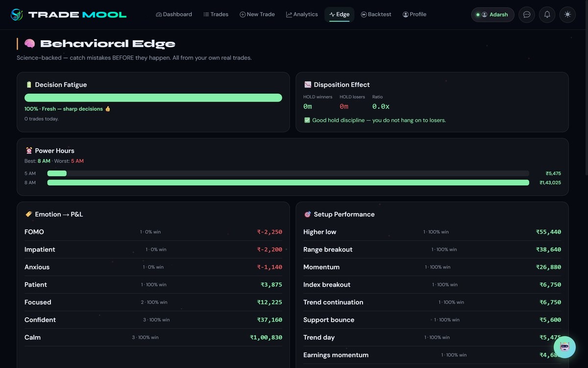Click the ₹38,640 Range breakout value
This screenshot has height=368, width=588.
click(x=549, y=250)
